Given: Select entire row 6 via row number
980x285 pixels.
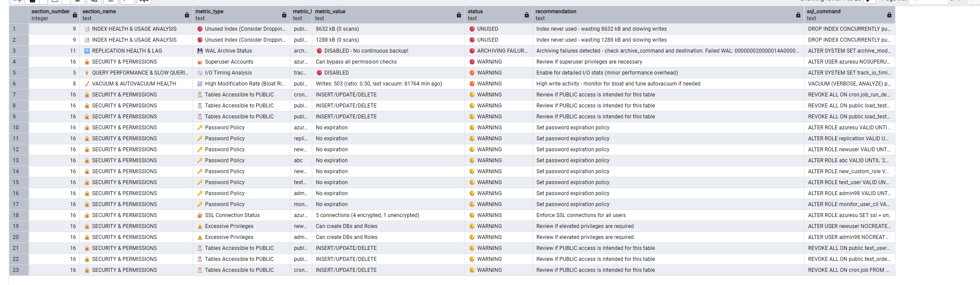Looking at the screenshot, I should click(x=19, y=84).
